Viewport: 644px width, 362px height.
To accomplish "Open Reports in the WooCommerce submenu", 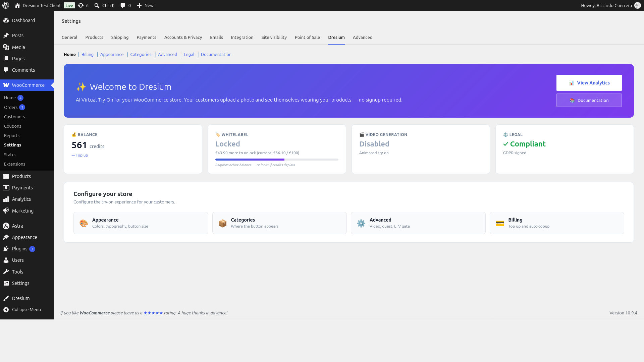I will pos(12,136).
